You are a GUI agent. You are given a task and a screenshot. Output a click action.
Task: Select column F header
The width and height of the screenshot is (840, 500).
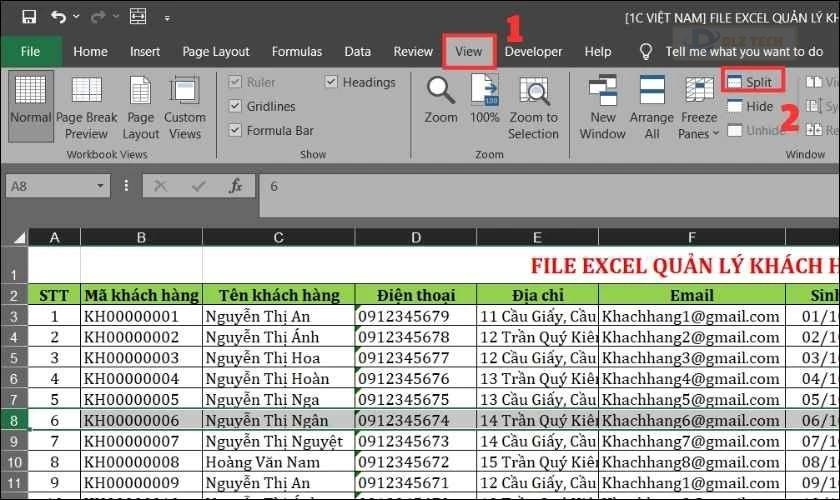point(692,237)
